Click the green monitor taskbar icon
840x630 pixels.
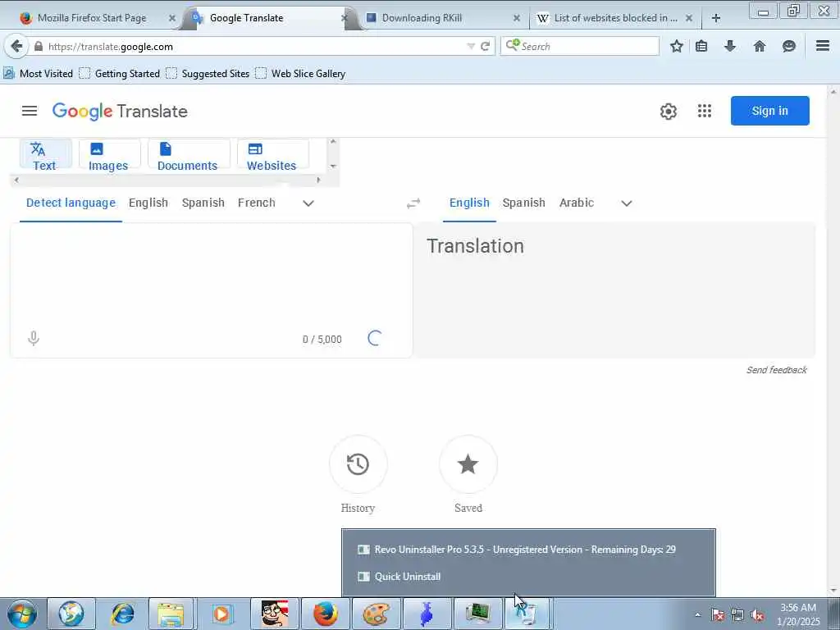point(477,614)
